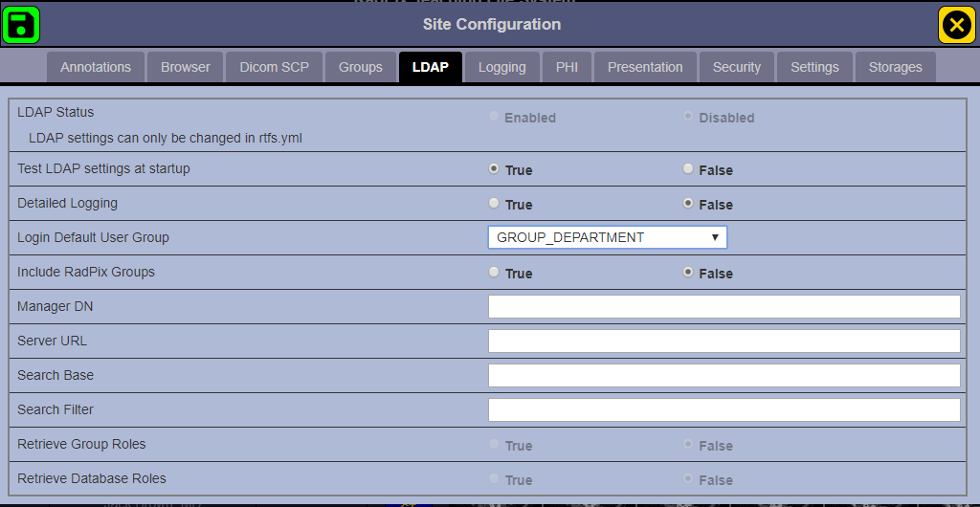This screenshot has width=980, height=507.
Task: Open the Browser tab
Action: pos(186,67)
